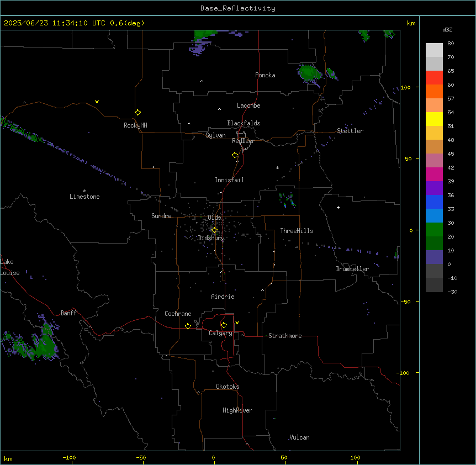476x465 pixels.
Task: Select the yellow diamond marker south of RedDeer
Action: pyautogui.click(x=235, y=155)
